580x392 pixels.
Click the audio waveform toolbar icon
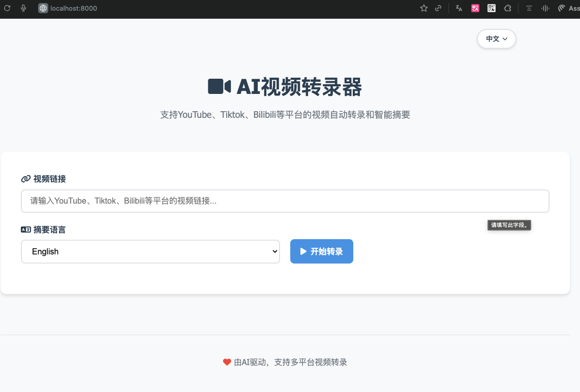(x=544, y=8)
